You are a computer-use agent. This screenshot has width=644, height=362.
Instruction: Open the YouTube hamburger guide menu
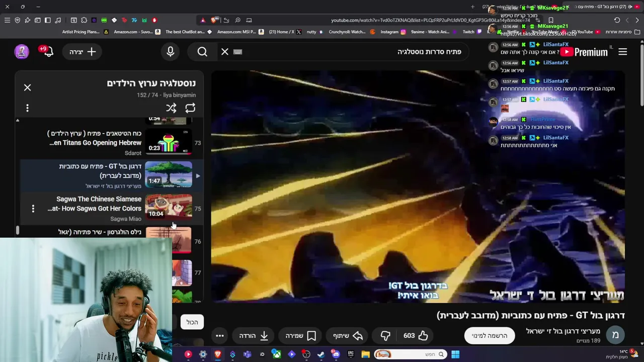622,52
